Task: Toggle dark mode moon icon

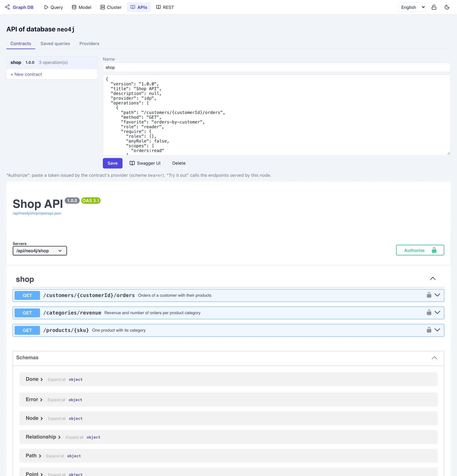Action: (x=447, y=7)
